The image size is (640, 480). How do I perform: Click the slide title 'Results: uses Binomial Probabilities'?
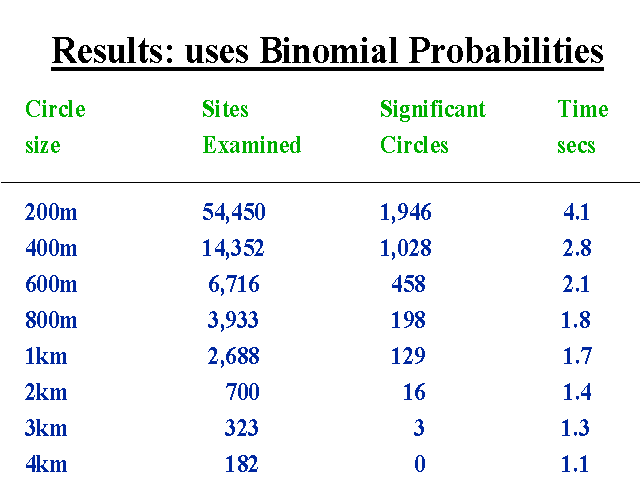coord(327,51)
